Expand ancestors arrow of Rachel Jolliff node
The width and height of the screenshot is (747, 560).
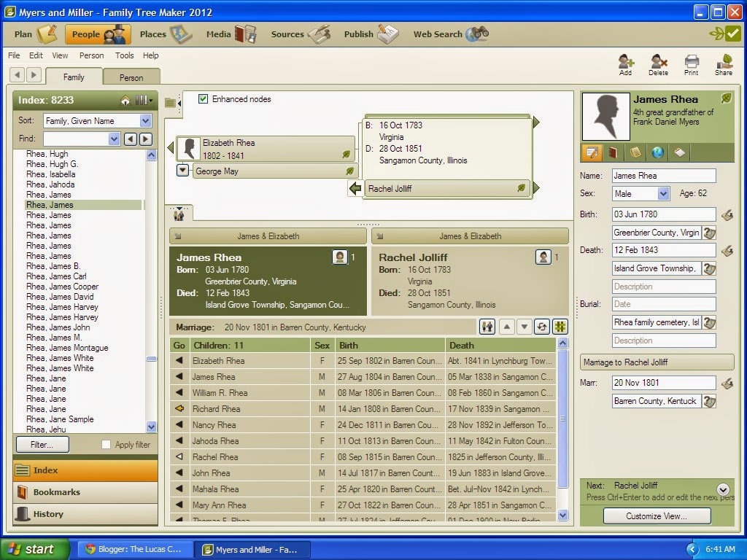point(536,187)
